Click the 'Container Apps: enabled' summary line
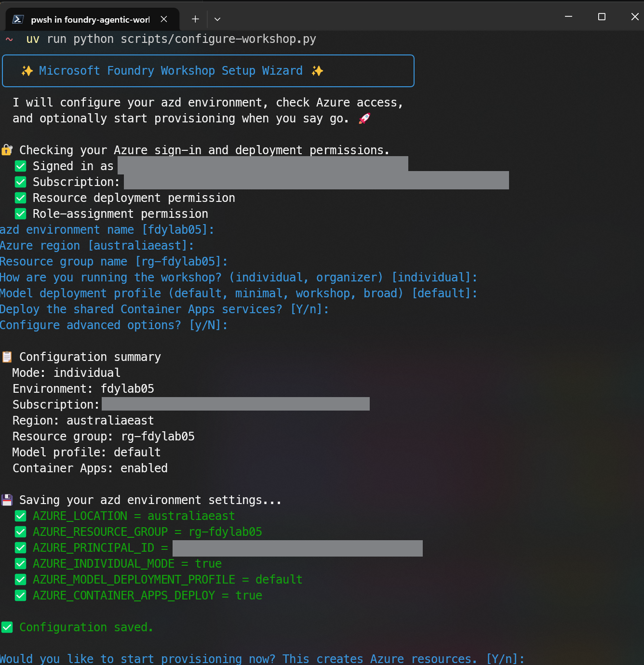The width and height of the screenshot is (644, 665). pos(90,468)
